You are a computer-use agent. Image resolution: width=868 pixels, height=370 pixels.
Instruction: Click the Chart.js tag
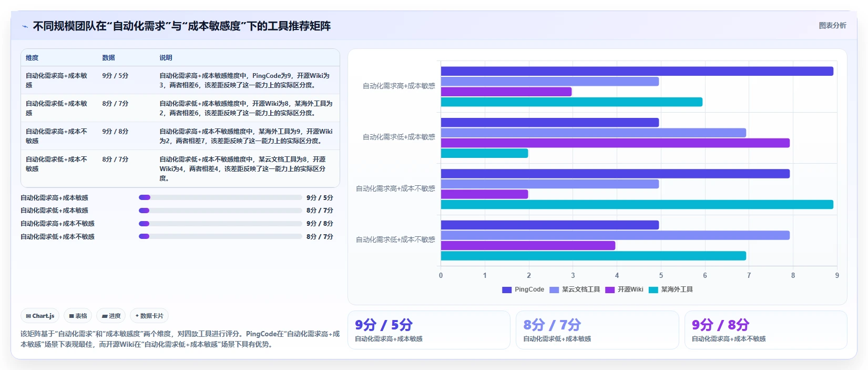[x=40, y=316]
